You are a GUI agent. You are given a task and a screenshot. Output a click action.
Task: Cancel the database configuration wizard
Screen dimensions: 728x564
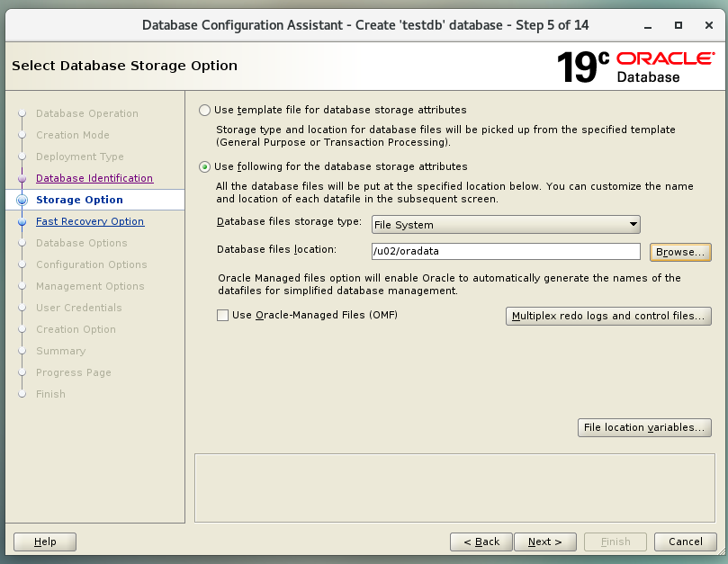pos(685,542)
